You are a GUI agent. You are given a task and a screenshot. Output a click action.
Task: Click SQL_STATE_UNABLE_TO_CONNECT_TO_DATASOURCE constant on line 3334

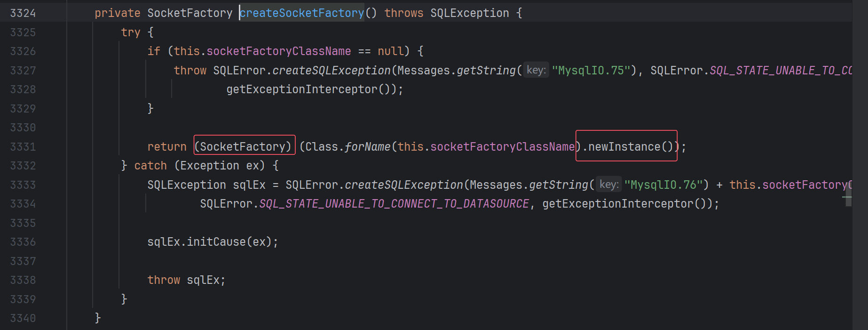pyautogui.click(x=394, y=204)
